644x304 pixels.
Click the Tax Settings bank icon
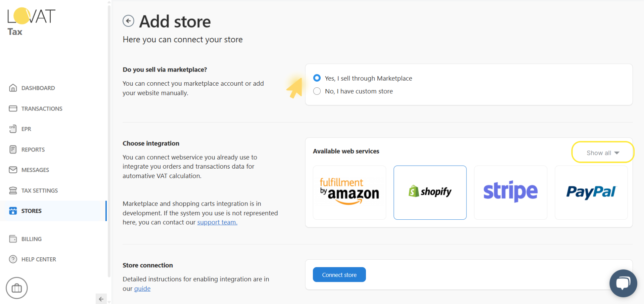point(13,190)
